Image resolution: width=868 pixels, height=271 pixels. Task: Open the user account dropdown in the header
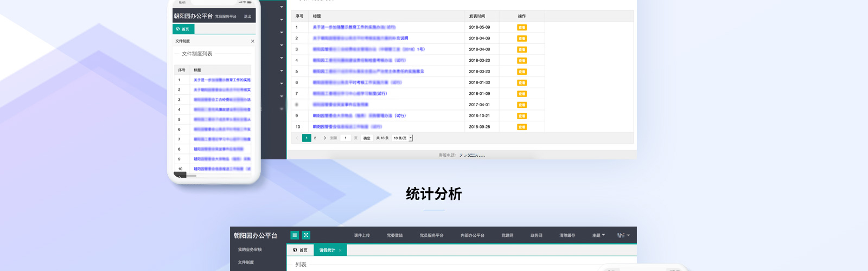pyautogui.click(x=623, y=235)
